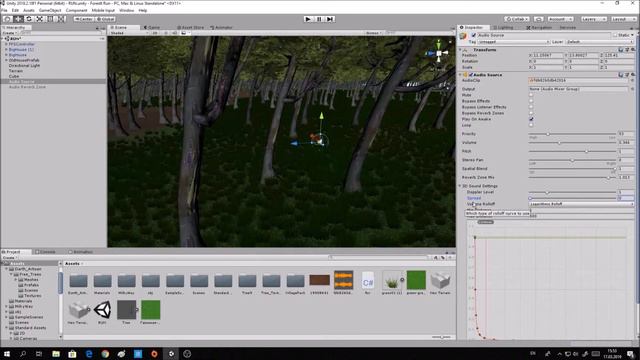Expand the Standard Assets folder
This screenshot has height=360, width=640.
coord(7,328)
